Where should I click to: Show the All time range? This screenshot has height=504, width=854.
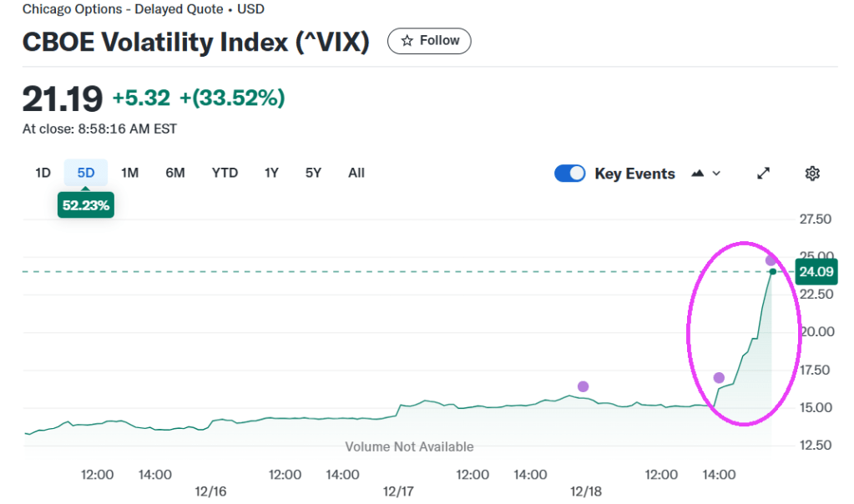tap(356, 173)
